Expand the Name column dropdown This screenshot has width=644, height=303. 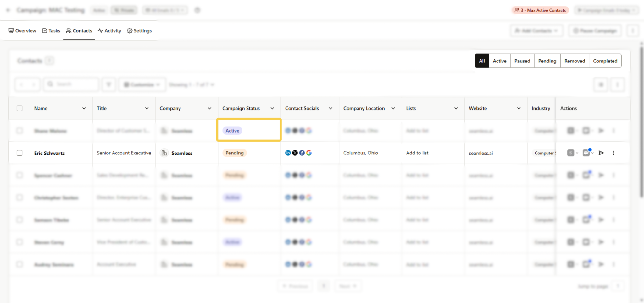point(84,108)
